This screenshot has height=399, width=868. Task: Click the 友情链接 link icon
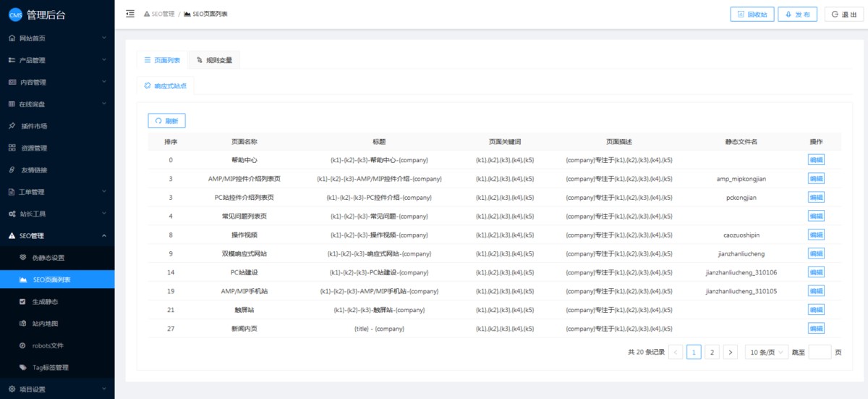click(12, 169)
